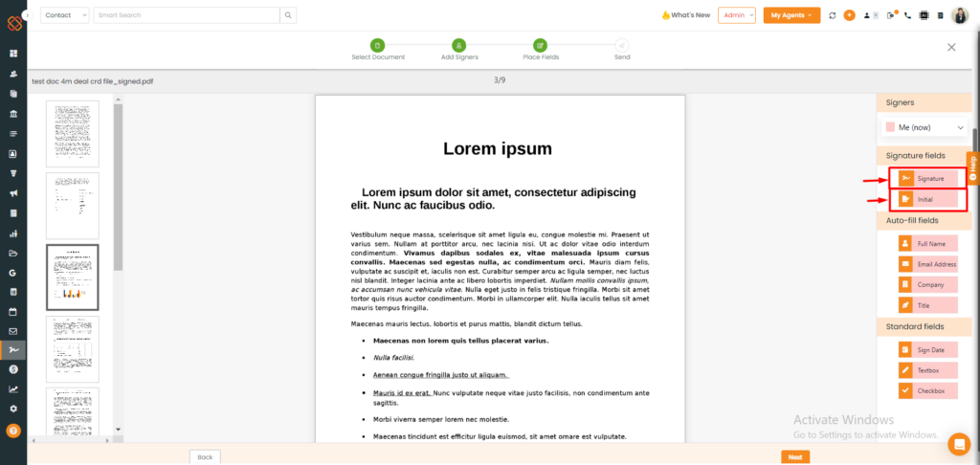Select the Company auto-fill field
This screenshot has height=465, width=980.
pos(927,284)
